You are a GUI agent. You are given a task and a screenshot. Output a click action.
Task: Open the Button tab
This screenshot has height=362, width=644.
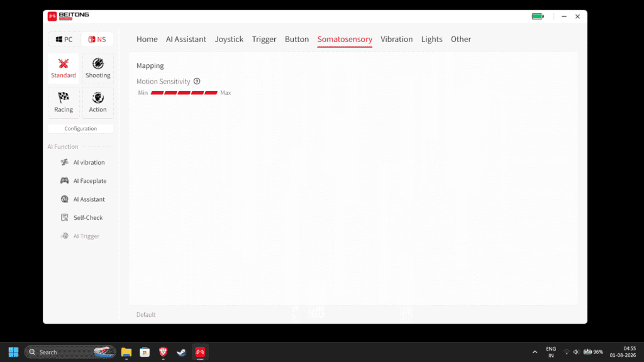pos(297,40)
